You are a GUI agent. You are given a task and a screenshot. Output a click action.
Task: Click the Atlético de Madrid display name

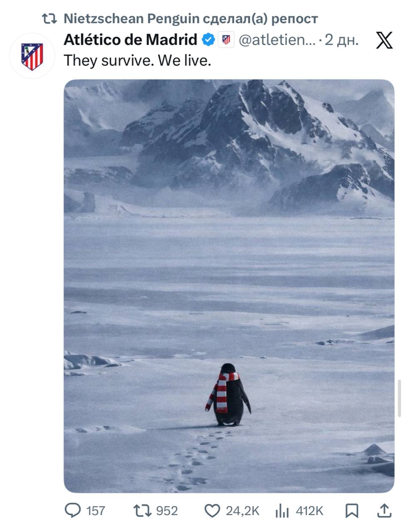point(130,40)
